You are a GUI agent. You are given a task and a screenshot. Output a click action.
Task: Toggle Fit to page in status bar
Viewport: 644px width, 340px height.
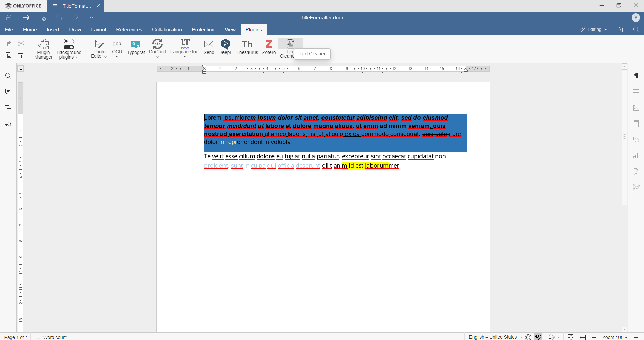tap(571, 337)
